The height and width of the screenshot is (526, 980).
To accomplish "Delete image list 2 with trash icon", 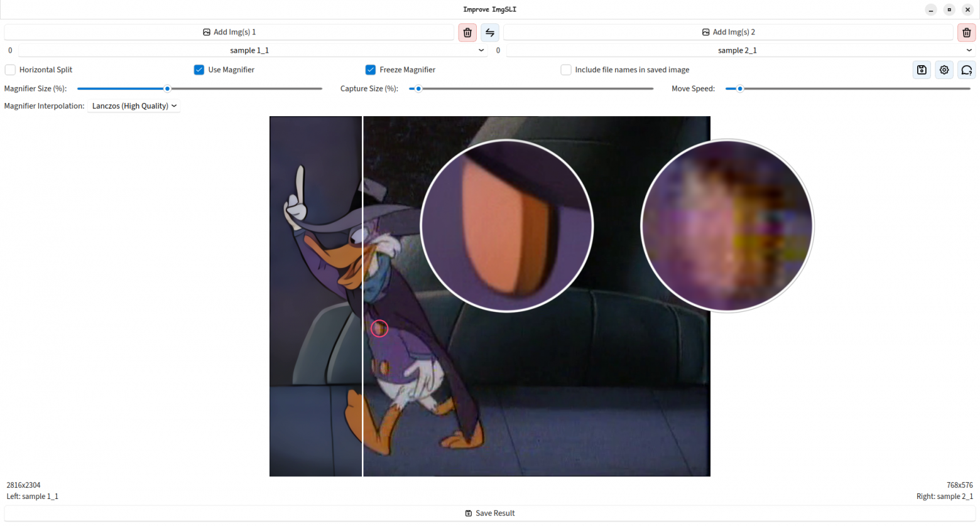I will 966,32.
